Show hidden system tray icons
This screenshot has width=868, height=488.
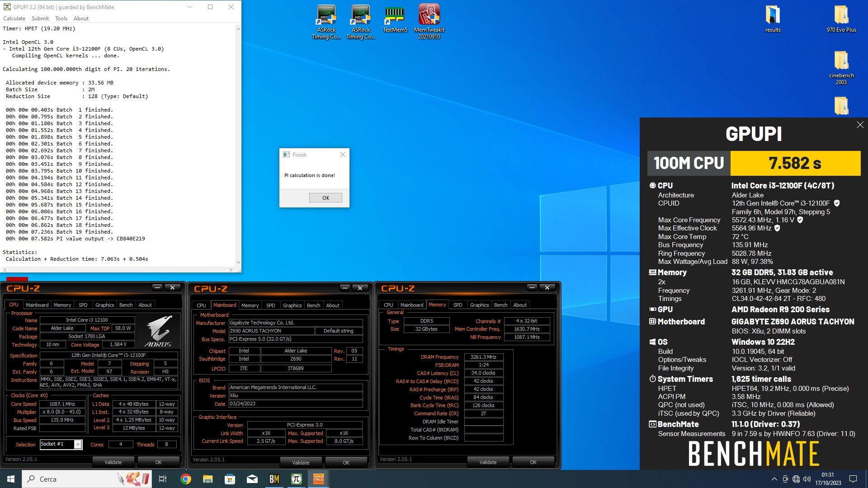pyautogui.click(x=774, y=479)
